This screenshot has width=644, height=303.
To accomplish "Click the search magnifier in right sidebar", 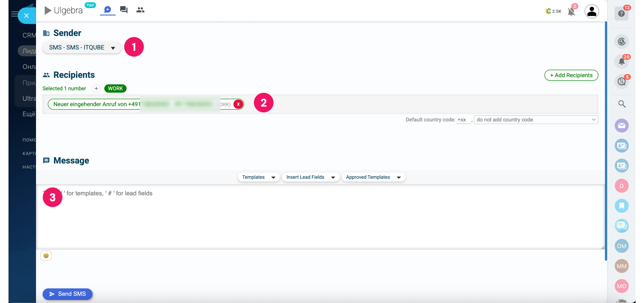I will click(x=622, y=104).
